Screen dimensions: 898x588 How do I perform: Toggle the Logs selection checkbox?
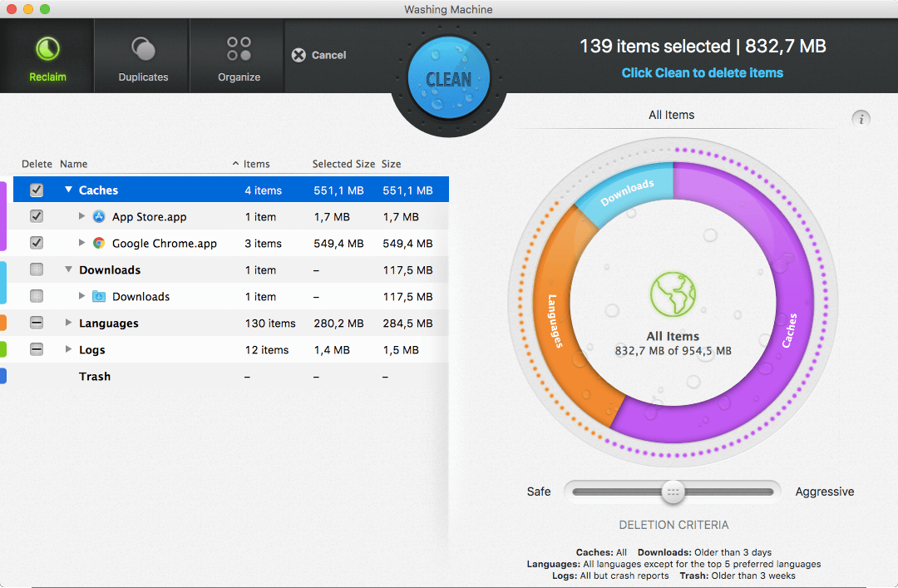coord(35,349)
